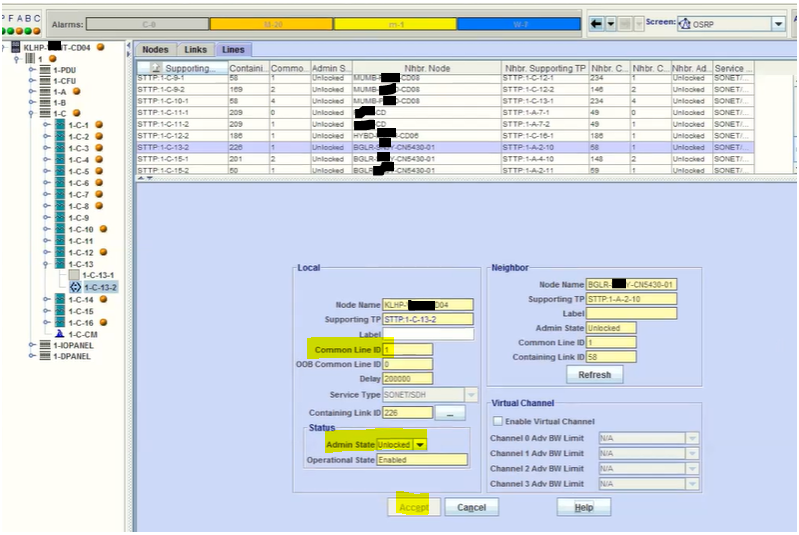Click the 1-PDU shelf icon
Viewport: 799px width, 535px height.
(x=45, y=70)
